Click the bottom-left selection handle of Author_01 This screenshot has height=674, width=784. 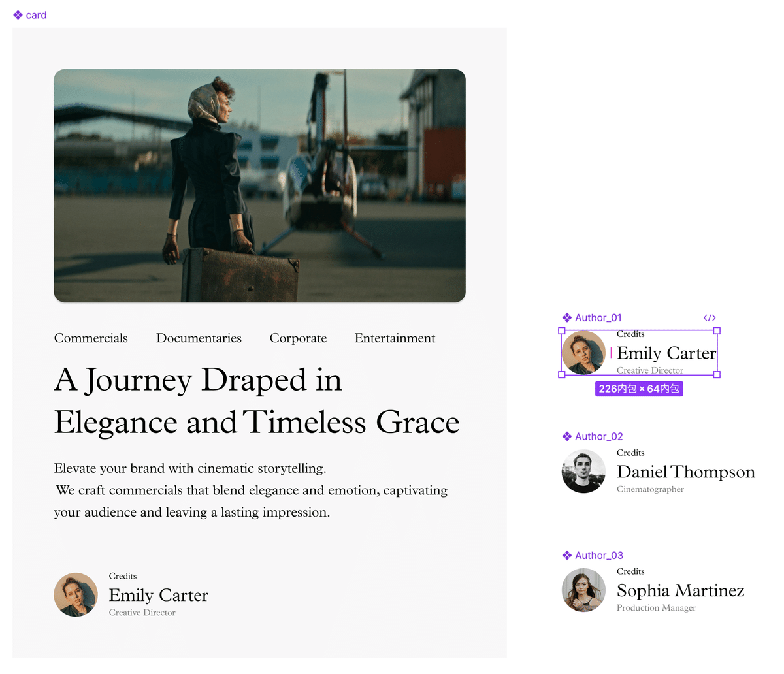pos(562,374)
